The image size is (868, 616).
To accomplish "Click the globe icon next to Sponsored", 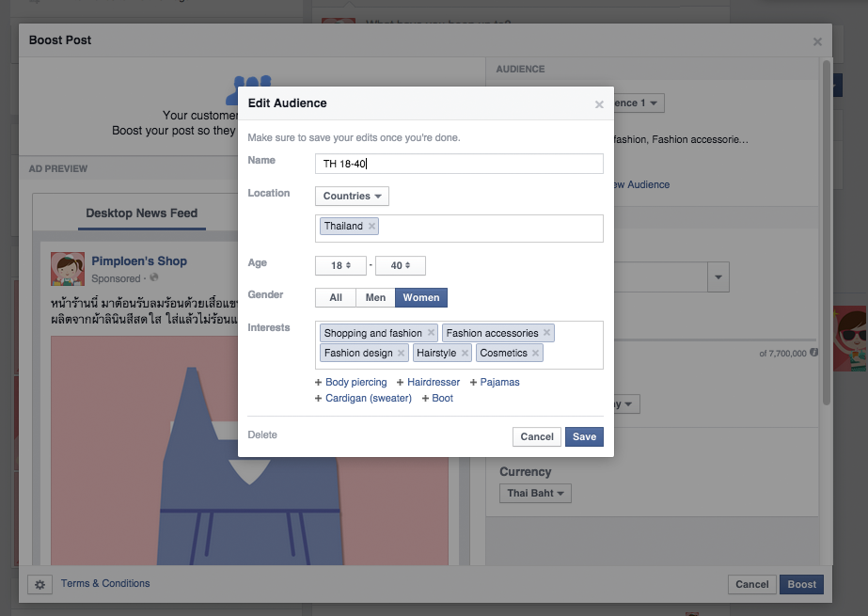I will pyautogui.click(x=154, y=277).
